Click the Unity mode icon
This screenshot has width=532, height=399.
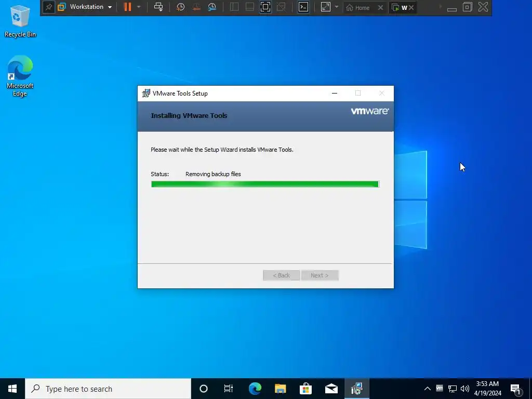[x=281, y=7]
